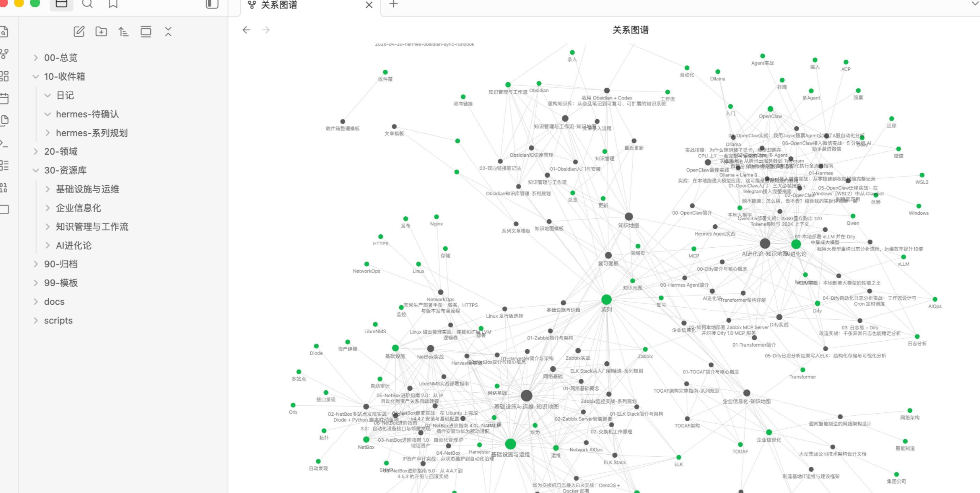Screen dimensions: 980x493
Task: Open the search panel magnifier icon
Action: pyautogui.click(x=87, y=4)
